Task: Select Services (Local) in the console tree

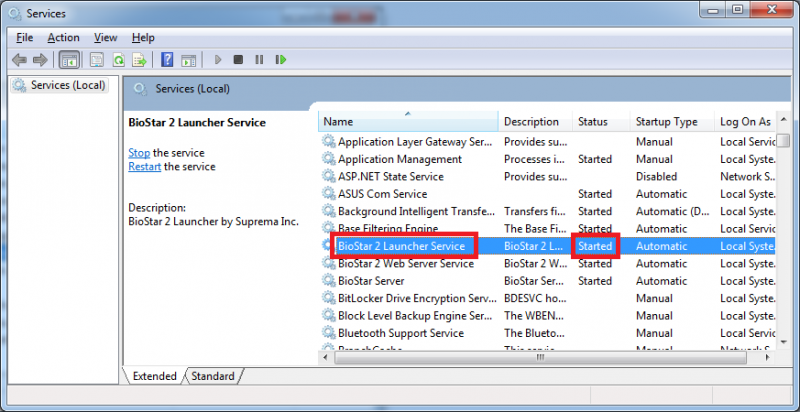Action: pos(67,86)
